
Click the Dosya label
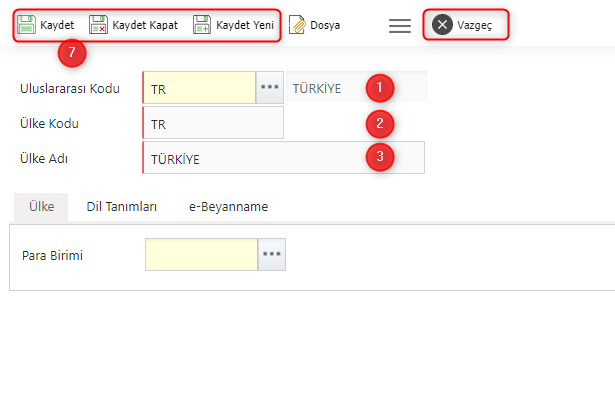click(325, 25)
